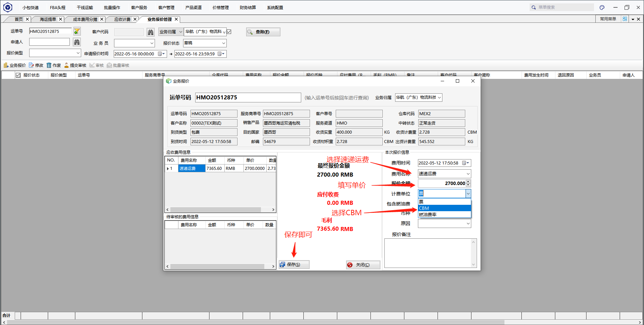Click the 审核 toolbar button
The height and width of the screenshot is (325, 644).
pyautogui.click(x=97, y=65)
